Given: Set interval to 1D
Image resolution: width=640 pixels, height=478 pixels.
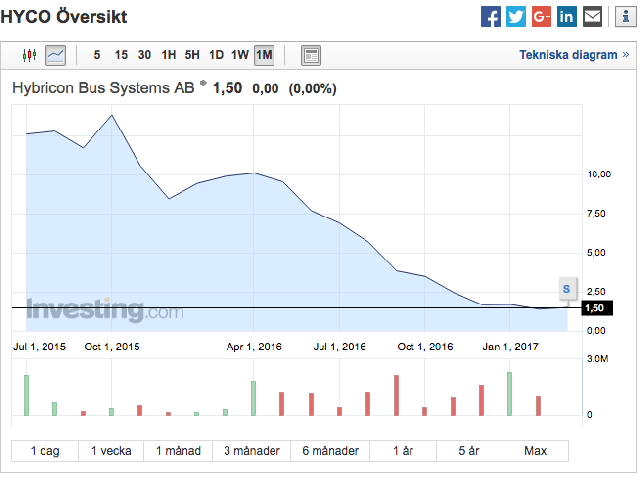Looking at the screenshot, I should pyautogui.click(x=216, y=55).
